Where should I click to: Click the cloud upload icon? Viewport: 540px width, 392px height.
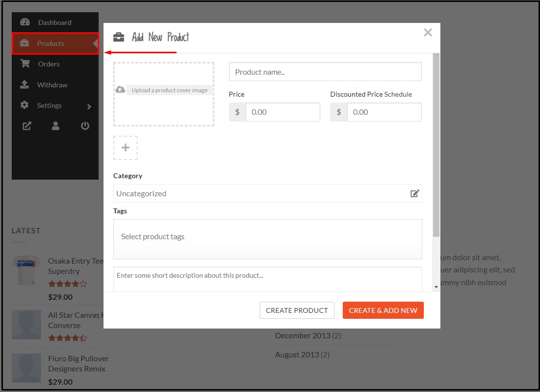(120, 89)
